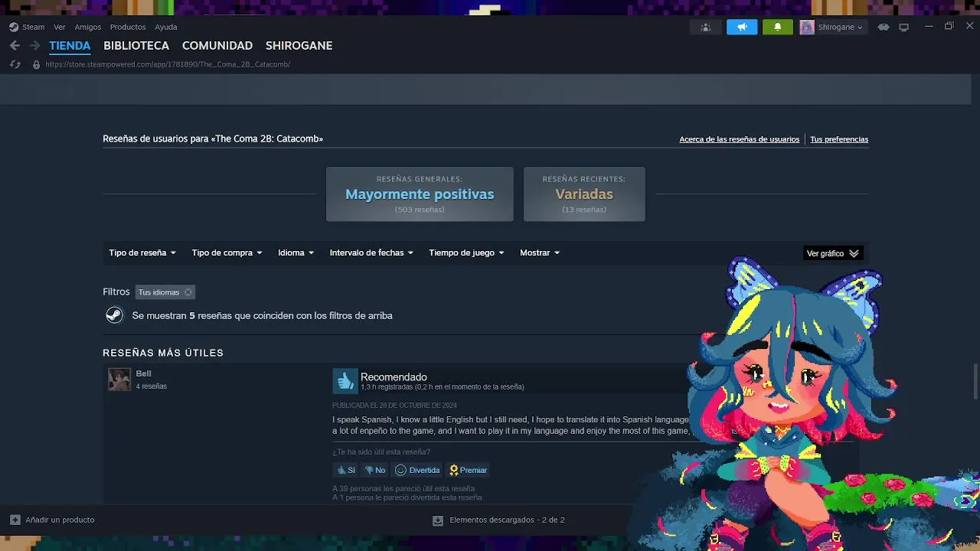
Task: Click the downloads icon in bottom bar
Action: point(438,520)
